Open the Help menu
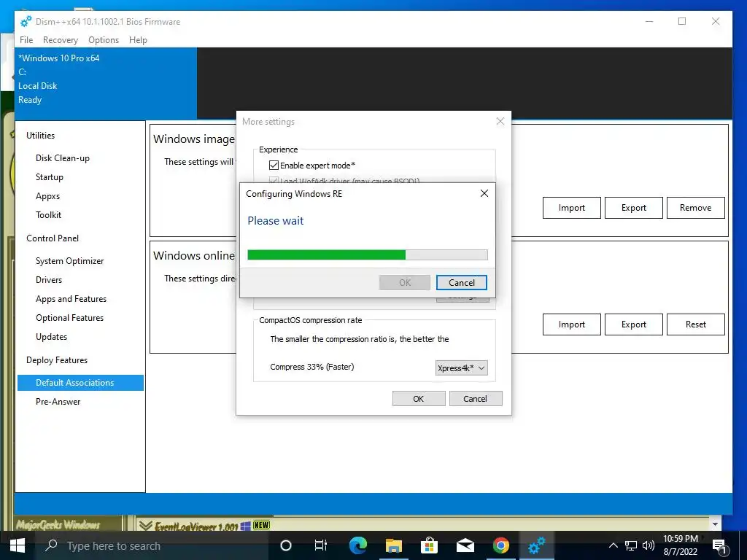This screenshot has height=560, width=747. click(138, 40)
